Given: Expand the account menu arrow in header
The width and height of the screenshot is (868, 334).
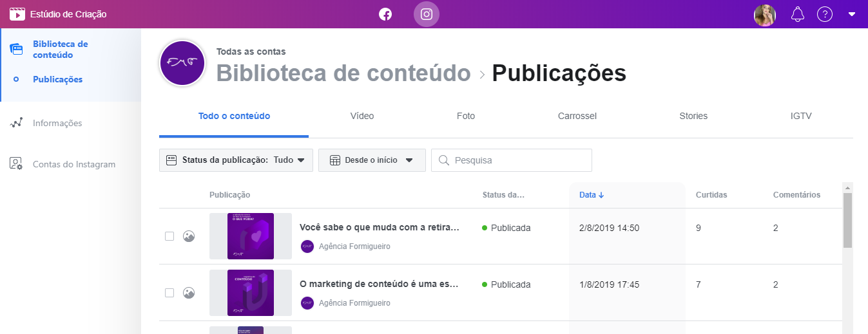Looking at the screenshot, I should (852, 14).
